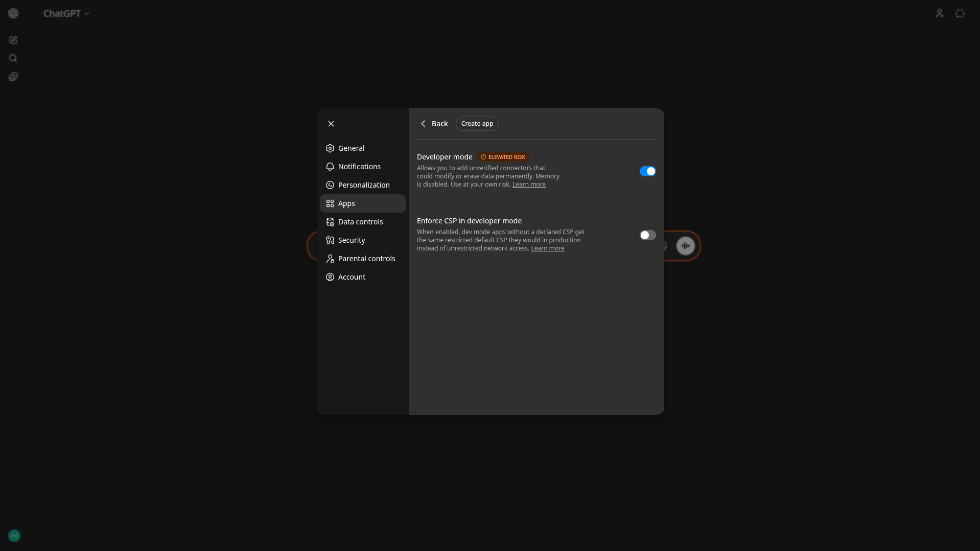Open chat search in the sidebar
This screenshot has width=980, height=551.
(x=13, y=58)
